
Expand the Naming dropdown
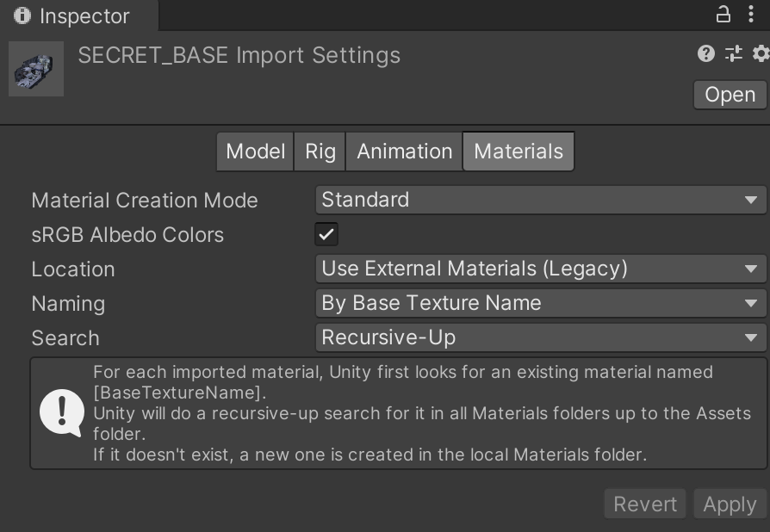click(541, 303)
